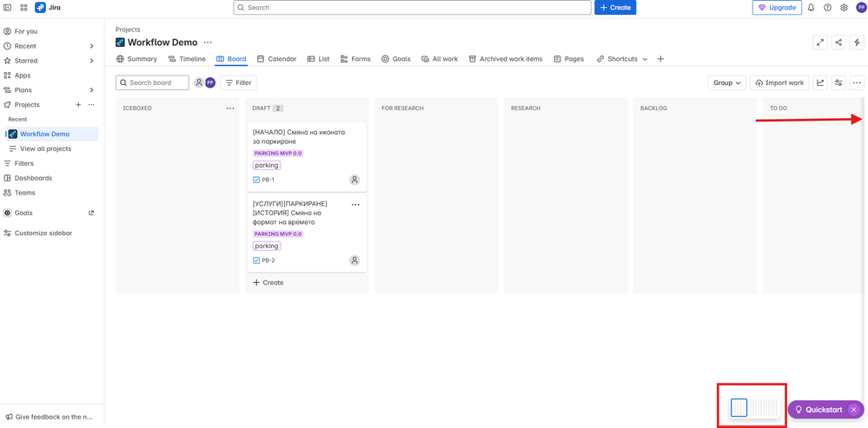The image size is (868, 428).
Task: Filter by unassigned avatar
Action: tap(199, 82)
